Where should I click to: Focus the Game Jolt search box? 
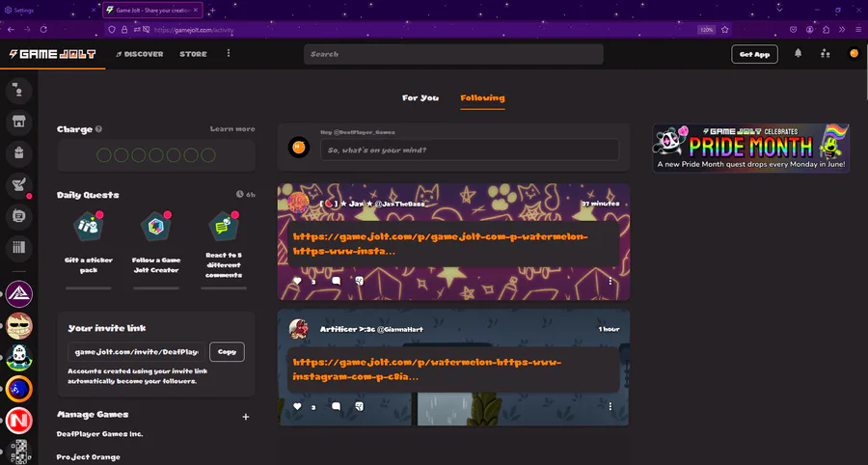coord(453,54)
